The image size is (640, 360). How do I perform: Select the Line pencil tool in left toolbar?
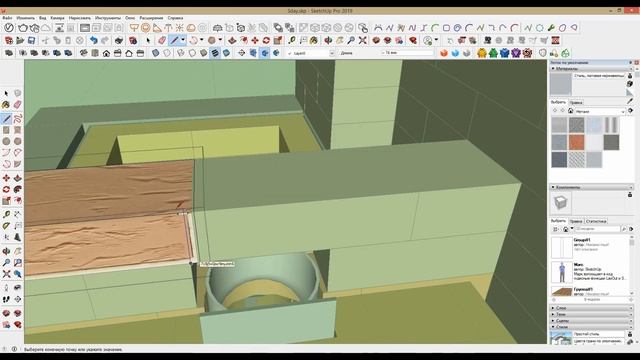click(x=6, y=119)
